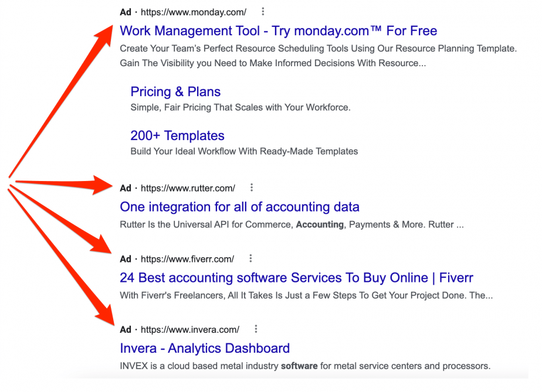This screenshot has width=542, height=392.
Task: Click the rutter.com display URL
Action: [x=188, y=188]
